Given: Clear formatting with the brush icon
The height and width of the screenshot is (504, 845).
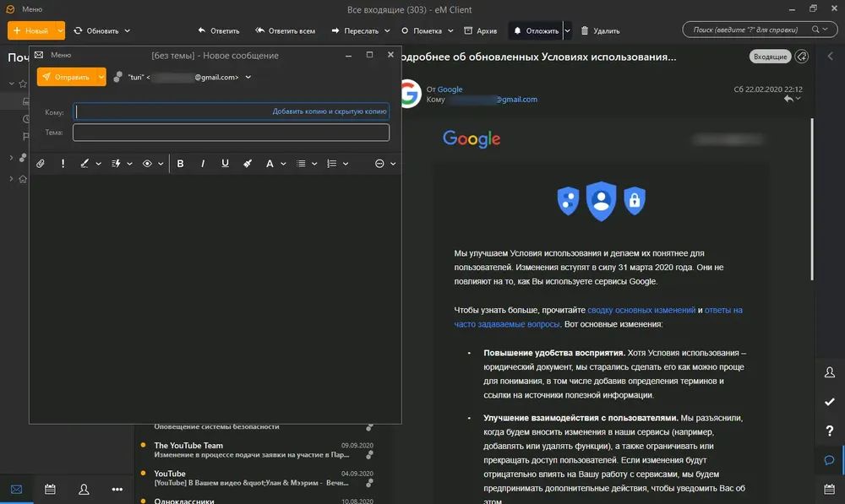Looking at the screenshot, I should (x=248, y=164).
